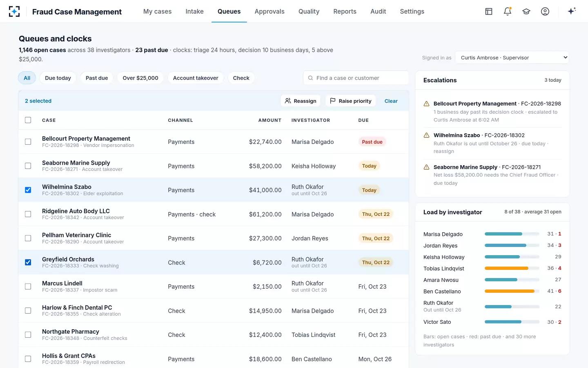Open the sparkle assistant icon
The width and height of the screenshot is (588, 368).
[572, 11]
